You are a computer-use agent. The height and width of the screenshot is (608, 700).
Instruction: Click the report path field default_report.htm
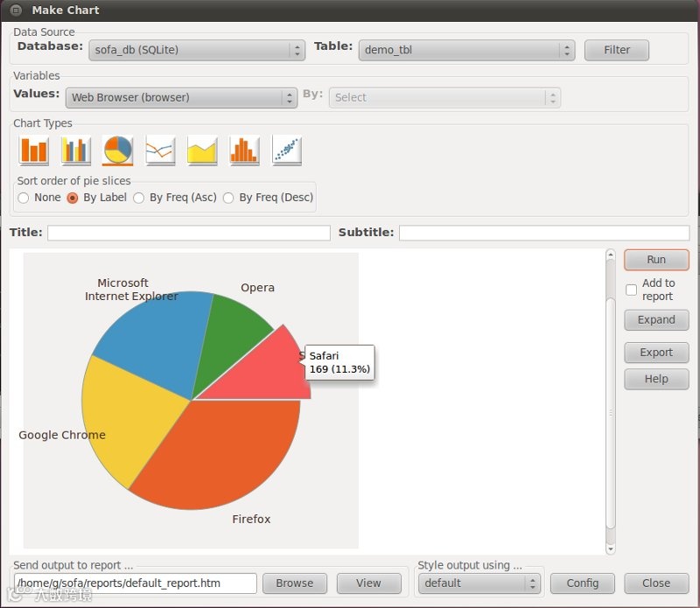[x=136, y=584]
